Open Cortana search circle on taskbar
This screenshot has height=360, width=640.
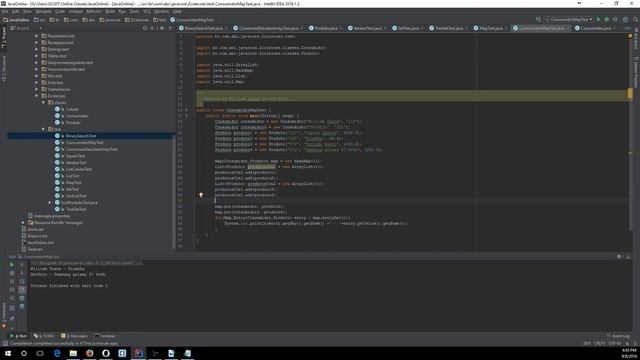24,353
